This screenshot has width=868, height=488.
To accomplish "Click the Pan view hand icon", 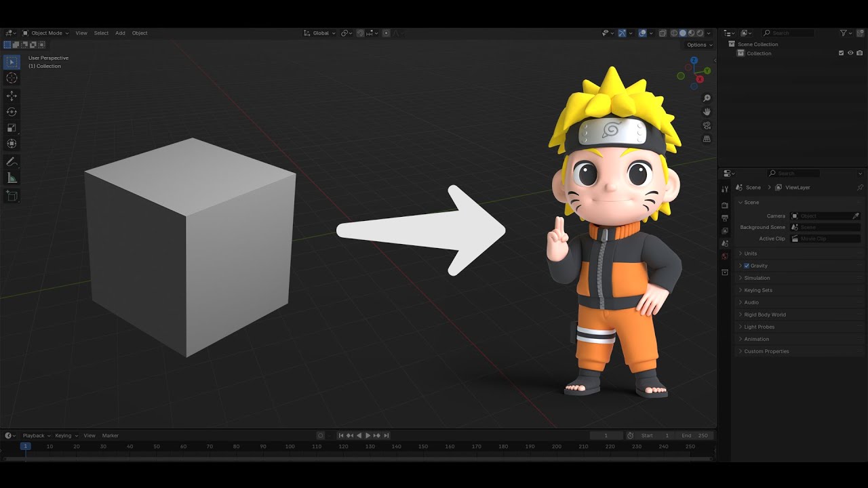I will coord(707,112).
